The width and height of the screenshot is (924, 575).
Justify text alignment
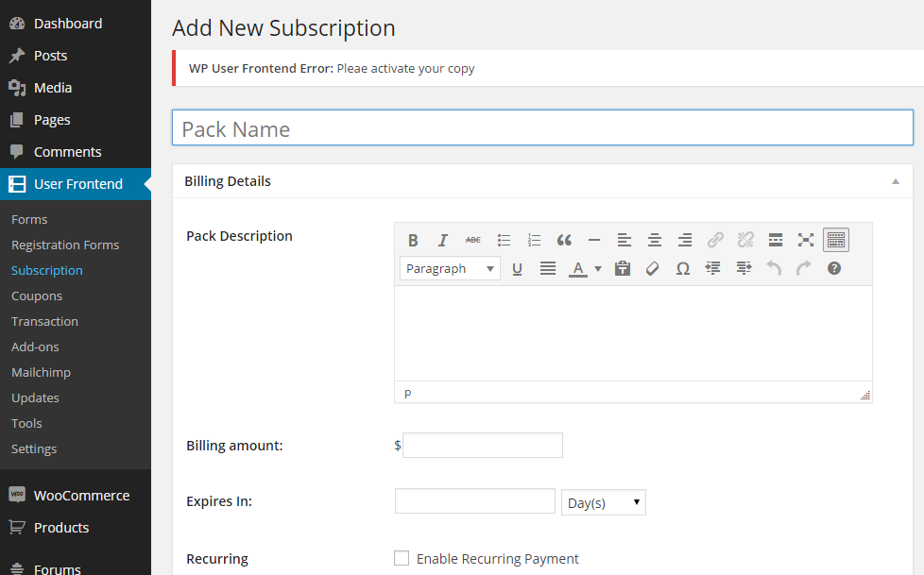click(548, 269)
